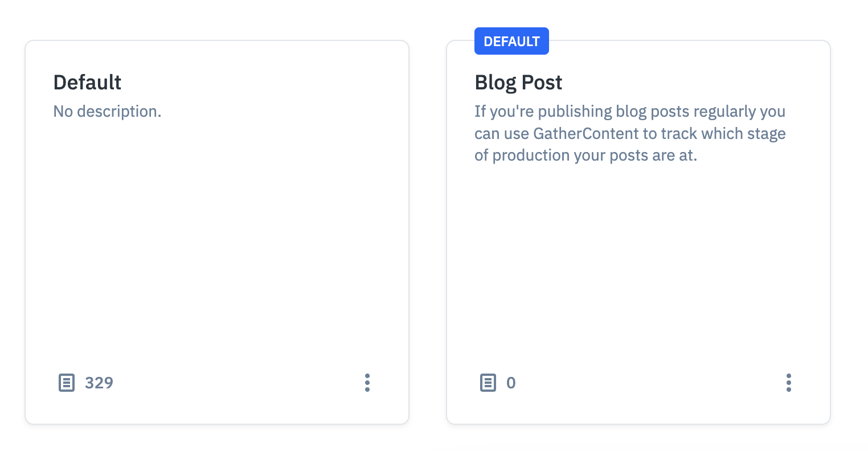
Task: Open the Default card's three-dot menu
Action: [x=367, y=383]
